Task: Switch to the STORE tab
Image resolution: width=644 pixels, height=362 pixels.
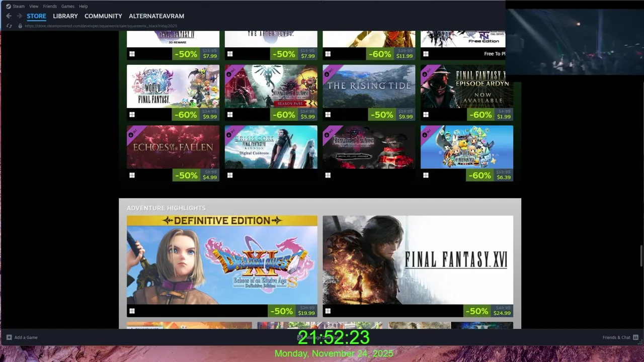Action: tap(36, 16)
